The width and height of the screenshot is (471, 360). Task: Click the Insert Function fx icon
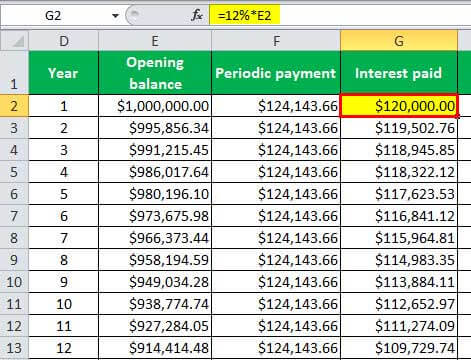coord(197,15)
